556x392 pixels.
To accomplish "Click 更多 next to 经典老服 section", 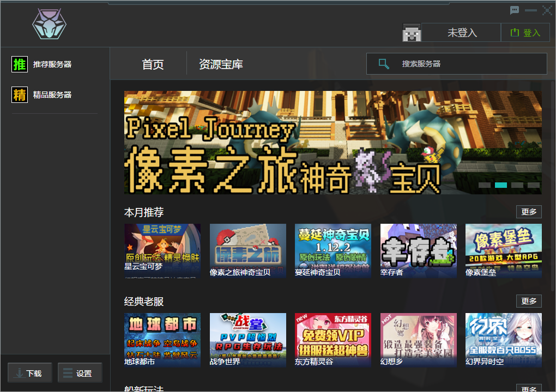I will (x=529, y=301).
